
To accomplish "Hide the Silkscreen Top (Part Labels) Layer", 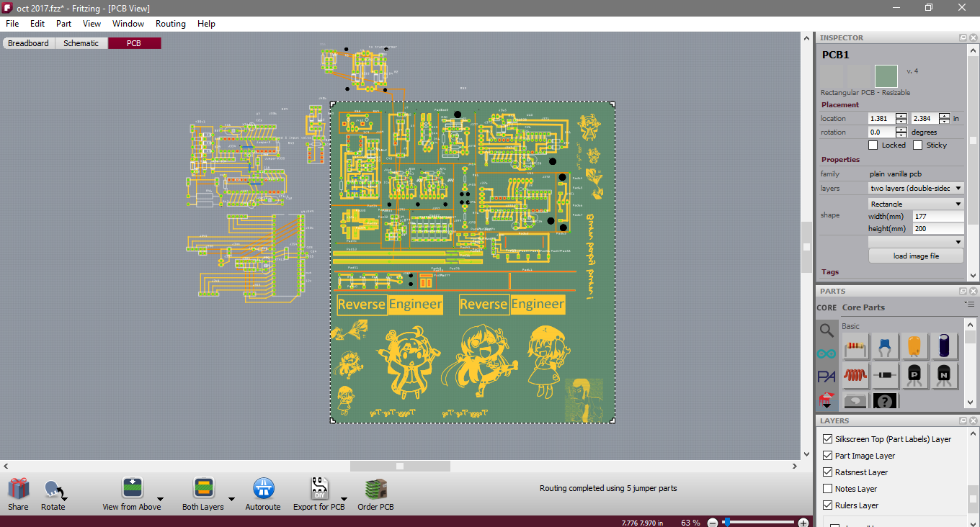I will 827,439.
